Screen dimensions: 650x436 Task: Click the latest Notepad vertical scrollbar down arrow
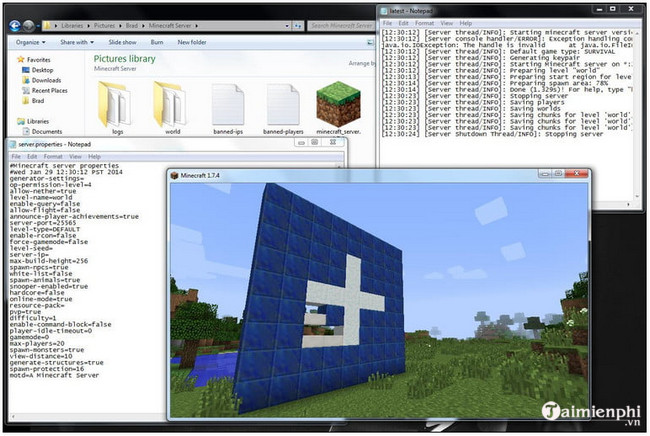coord(638,196)
